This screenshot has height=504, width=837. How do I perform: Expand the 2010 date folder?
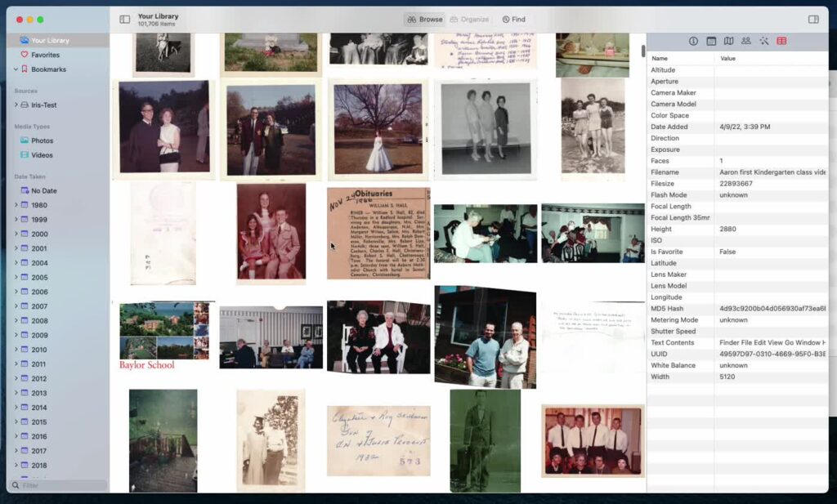coord(16,350)
